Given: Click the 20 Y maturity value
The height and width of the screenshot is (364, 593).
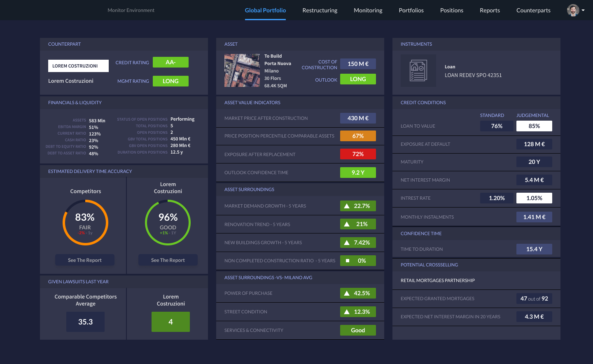Looking at the screenshot, I should tap(534, 162).
